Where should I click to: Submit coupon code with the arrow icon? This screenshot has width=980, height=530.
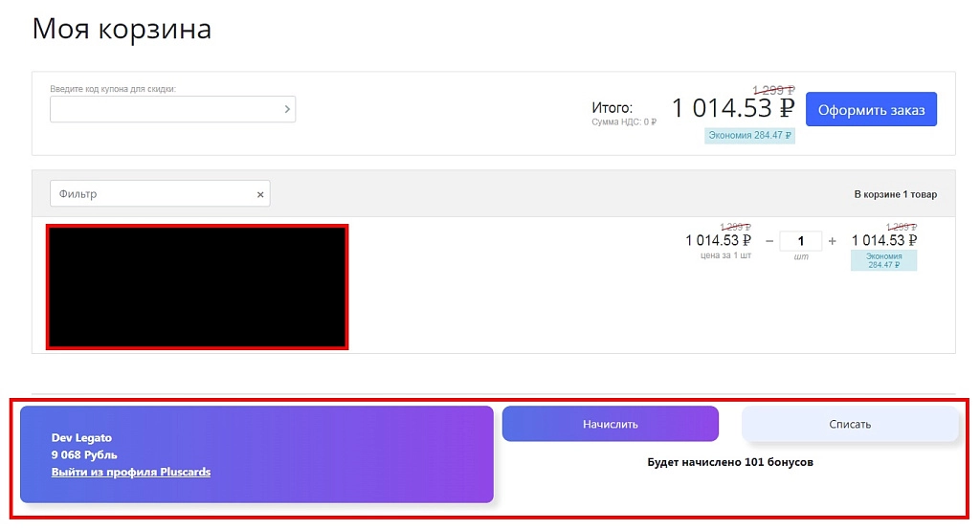(x=287, y=109)
